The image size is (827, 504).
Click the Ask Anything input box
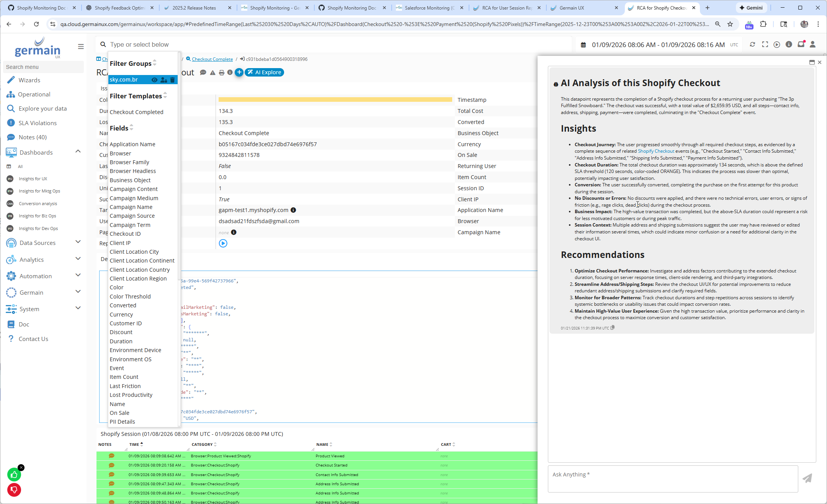point(673,479)
